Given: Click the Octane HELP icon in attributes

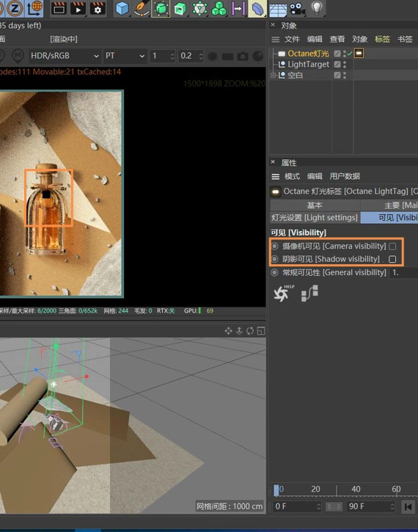Looking at the screenshot, I should [284, 293].
